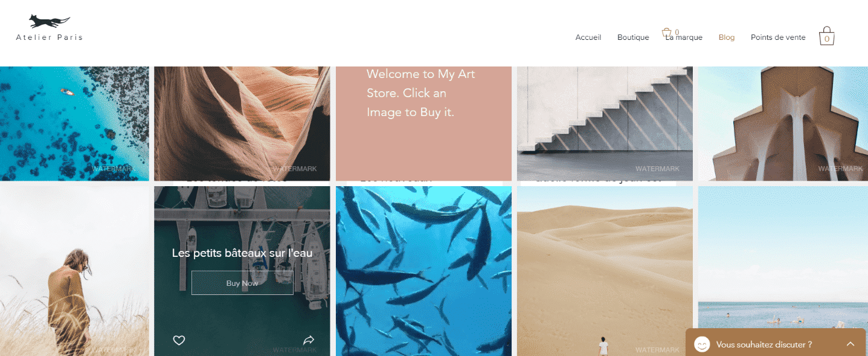This screenshot has height=356, width=868.
Task: Share the boats image using the arrow icon
Action: click(309, 340)
